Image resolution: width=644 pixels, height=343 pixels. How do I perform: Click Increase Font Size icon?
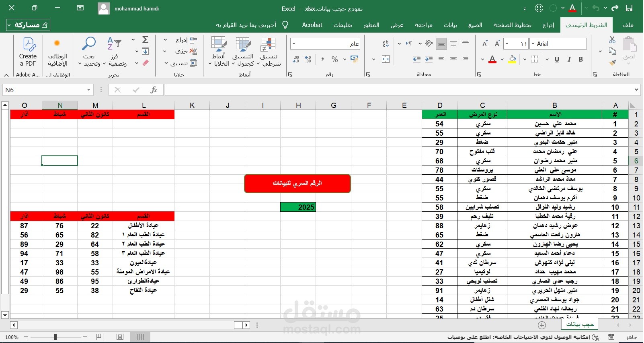coord(497,43)
